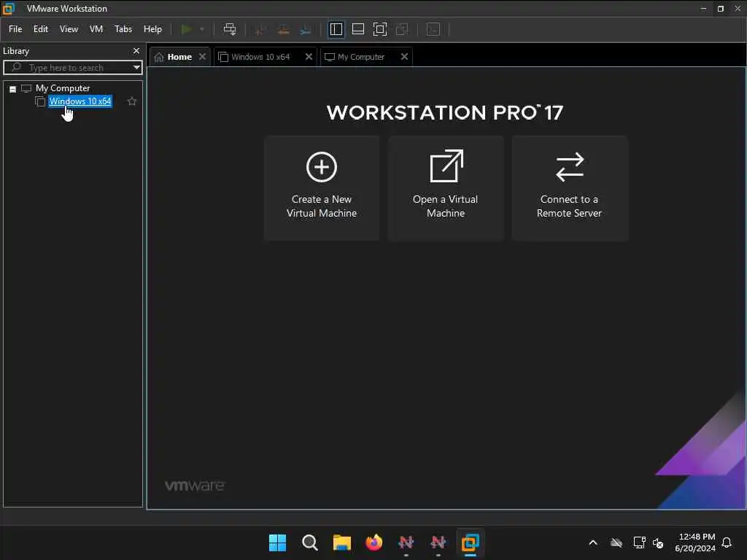Click Connect to a Remote Server
Image resolution: width=747 pixels, height=560 pixels.
569,188
